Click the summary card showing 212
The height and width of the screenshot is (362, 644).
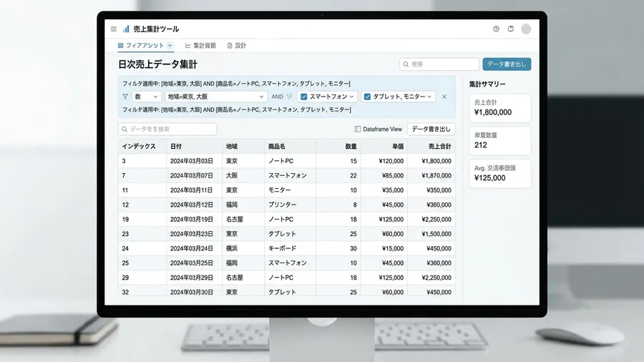tap(500, 141)
